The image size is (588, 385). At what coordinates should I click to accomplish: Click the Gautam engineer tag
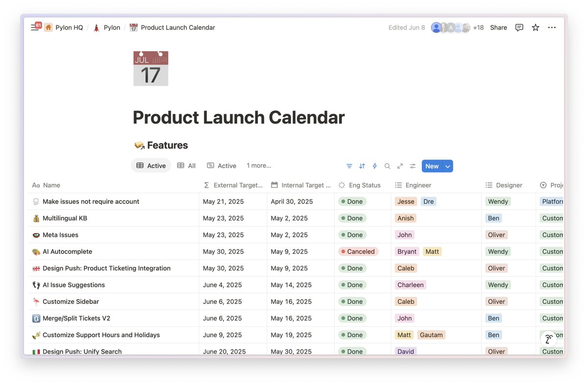[x=431, y=335]
